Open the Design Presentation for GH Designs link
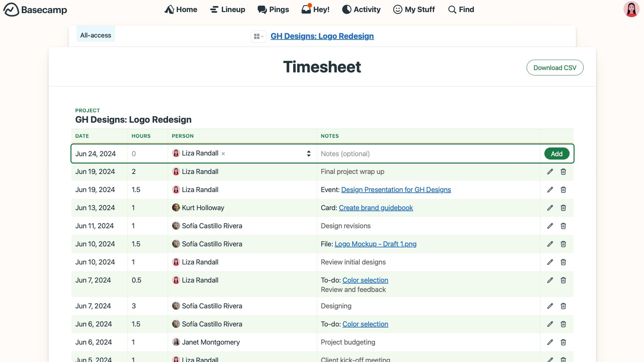The width and height of the screenshot is (644, 362). (396, 190)
